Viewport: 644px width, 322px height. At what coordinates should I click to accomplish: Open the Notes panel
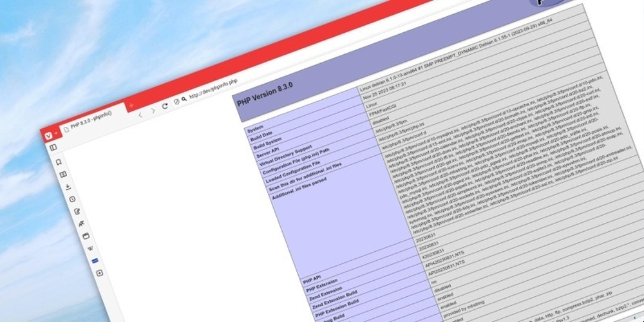click(x=77, y=211)
